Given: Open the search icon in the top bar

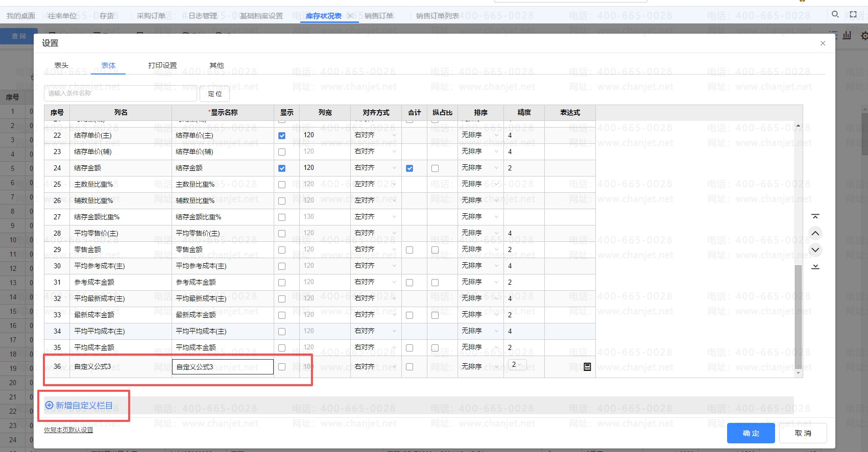Looking at the screenshot, I should (835, 14).
